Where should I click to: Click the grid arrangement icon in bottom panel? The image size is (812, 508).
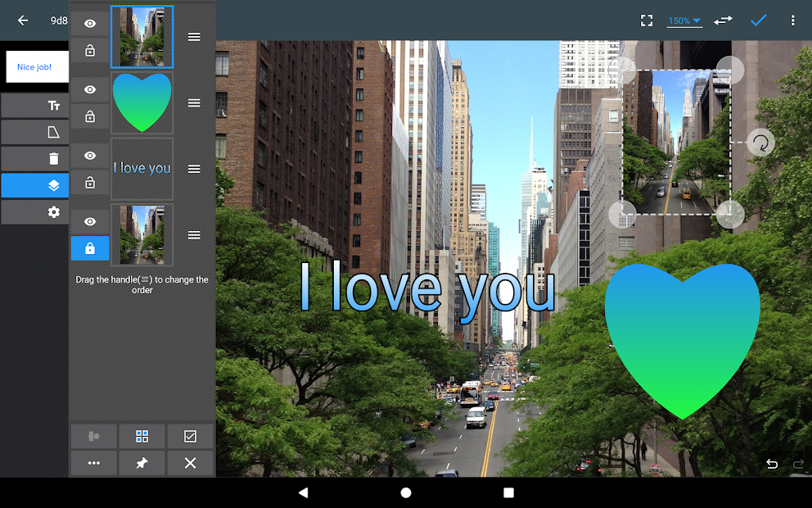click(x=142, y=436)
